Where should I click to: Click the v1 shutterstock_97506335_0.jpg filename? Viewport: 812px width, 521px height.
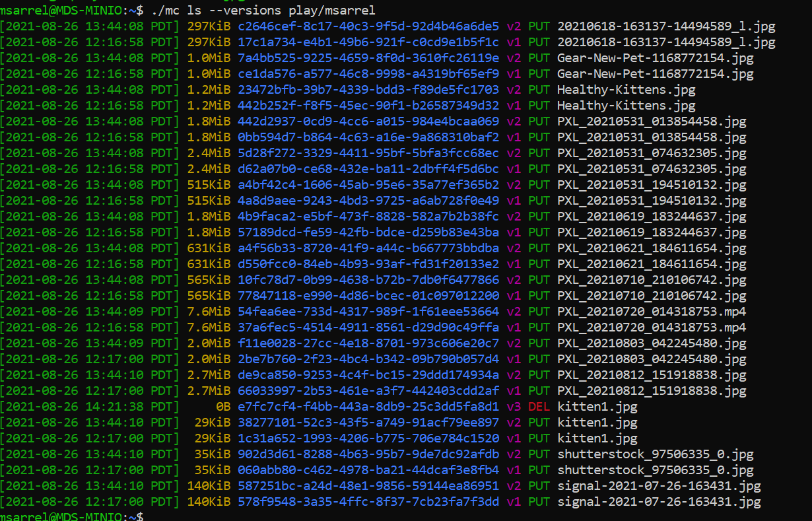tap(655, 470)
